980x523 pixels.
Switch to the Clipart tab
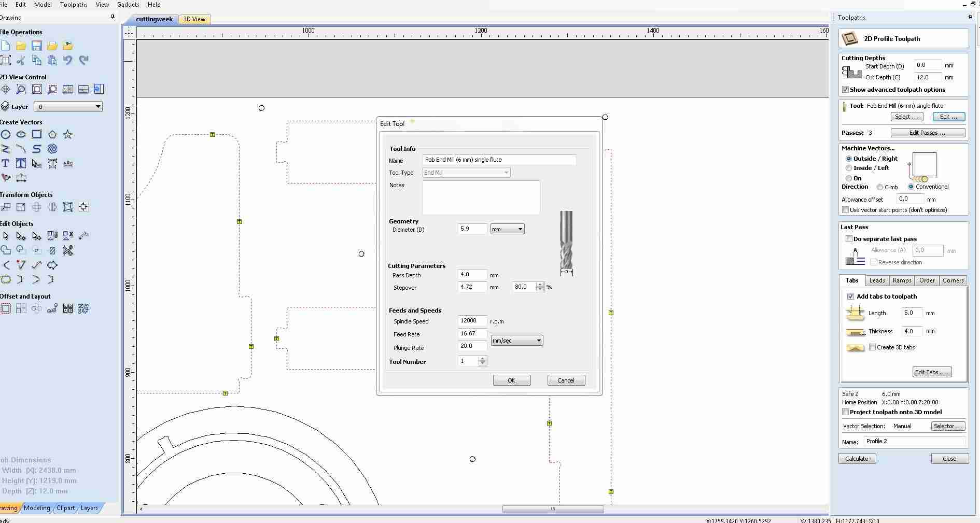65,508
